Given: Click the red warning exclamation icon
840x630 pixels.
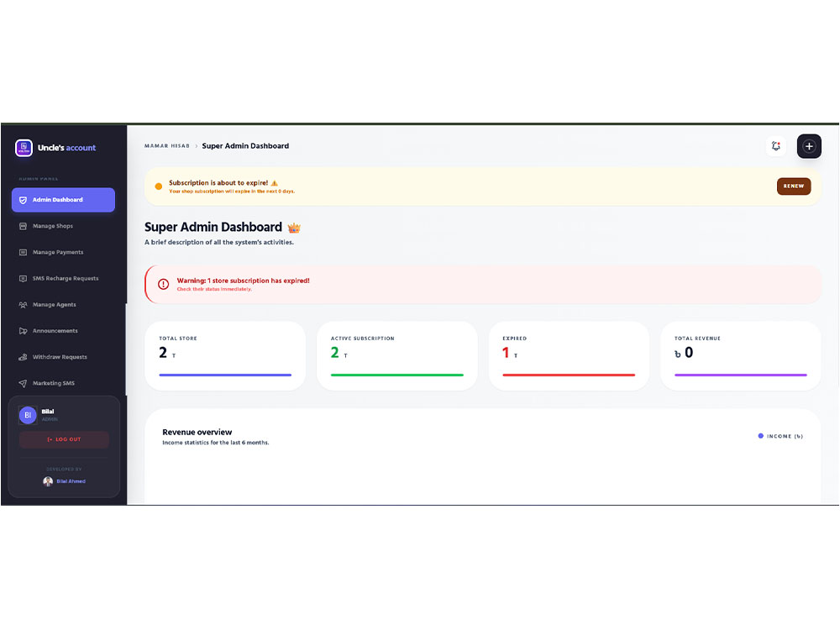Looking at the screenshot, I should click(x=164, y=285).
